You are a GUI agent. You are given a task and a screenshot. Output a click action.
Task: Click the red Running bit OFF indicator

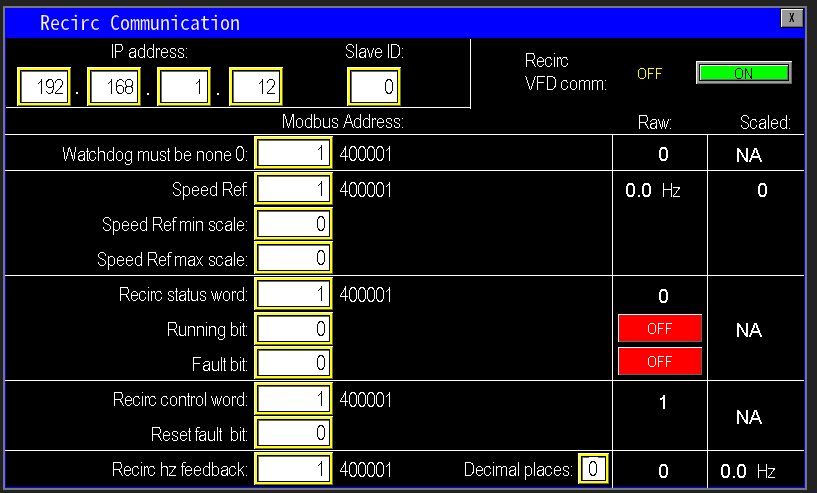point(659,328)
